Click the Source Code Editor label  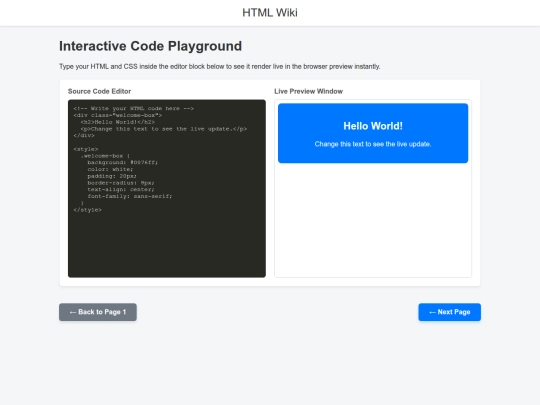[x=100, y=91]
